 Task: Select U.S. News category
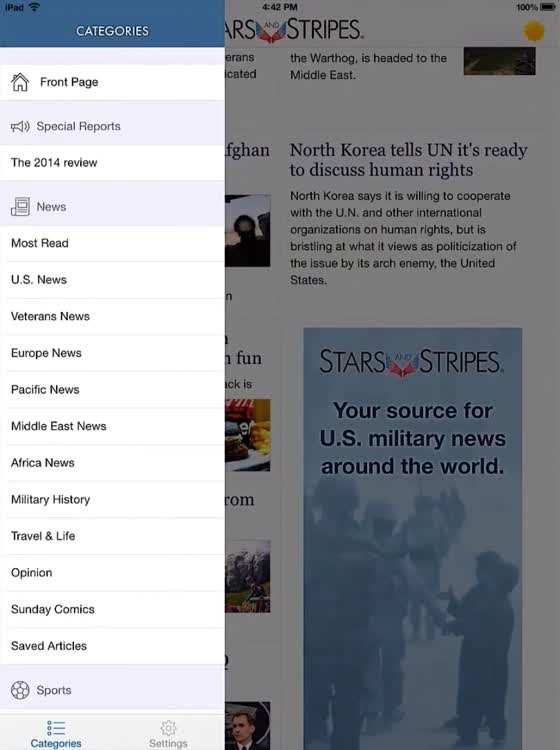coord(112,280)
